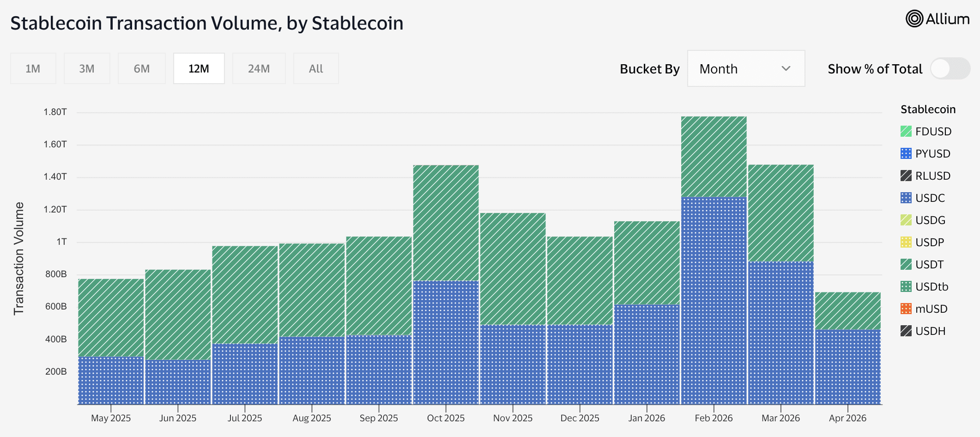Image resolution: width=980 pixels, height=437 pixels.
Task: Select the 24M time range tab
Action: (259, 69)
